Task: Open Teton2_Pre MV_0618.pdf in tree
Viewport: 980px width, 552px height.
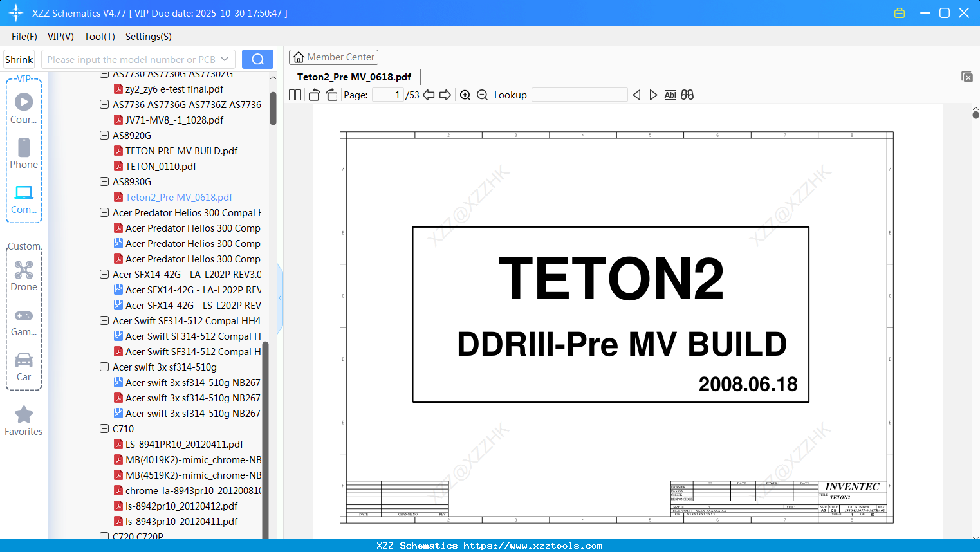Action: point(179,197)
